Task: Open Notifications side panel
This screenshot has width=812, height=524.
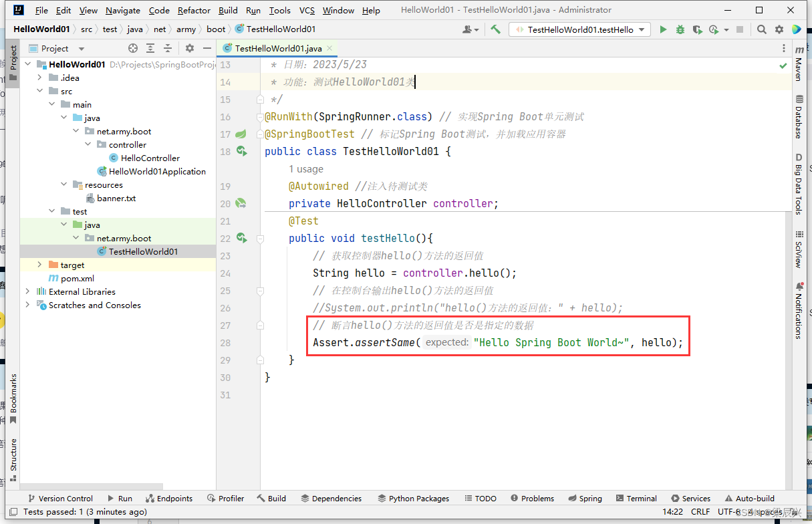Action: [x=799, y=309]
